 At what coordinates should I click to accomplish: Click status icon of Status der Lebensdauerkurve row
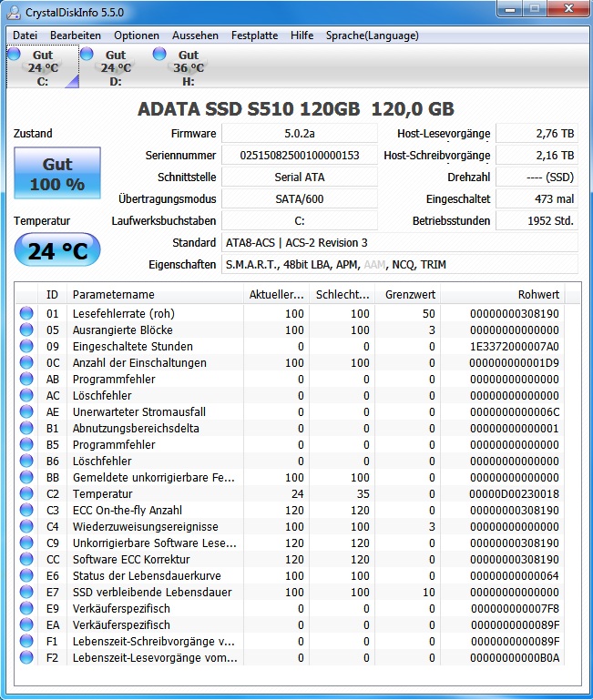tap(26, 575)
